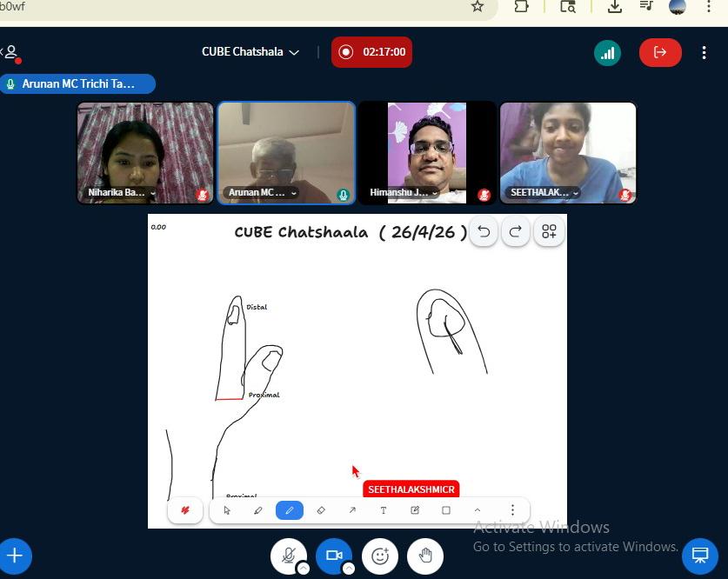The width and height of the screenshot is (728, 579).
Task: Click the red leave meeting button
Action: [x=660, y=52]
